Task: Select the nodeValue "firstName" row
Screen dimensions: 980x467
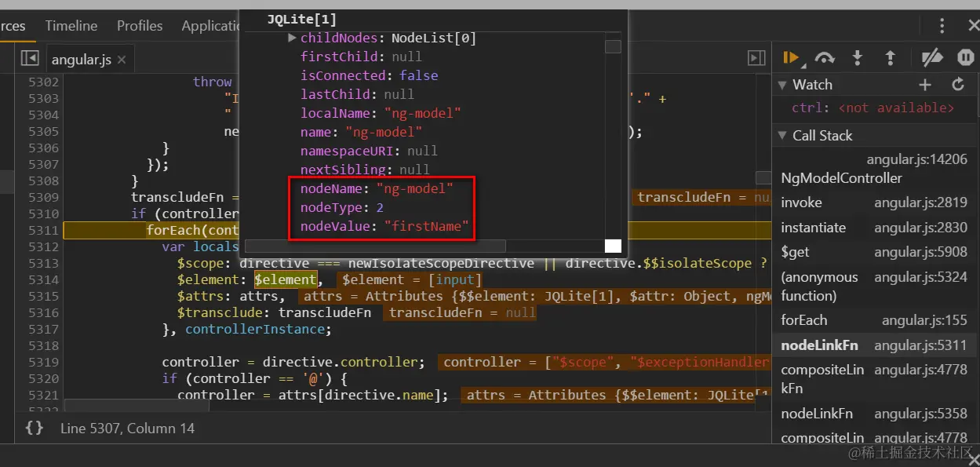Action: 384,226
